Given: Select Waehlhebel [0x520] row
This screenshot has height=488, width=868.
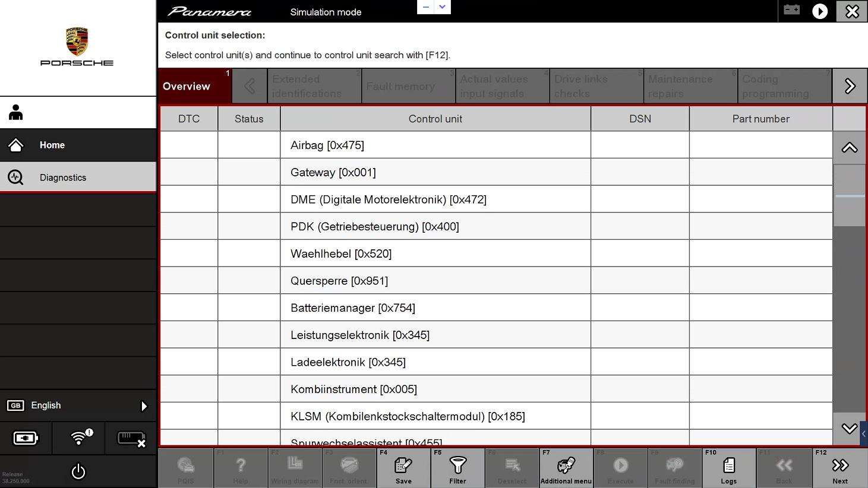Looking at the screenshot, I should (496, 253).
